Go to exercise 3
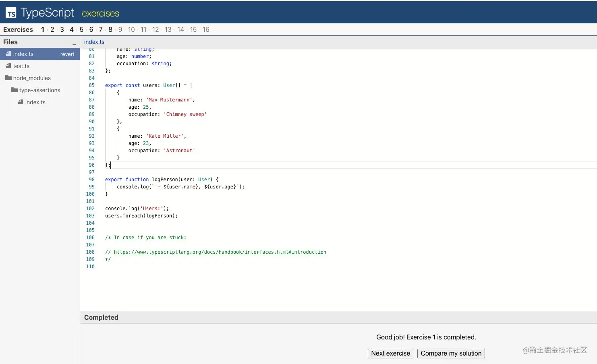 62,29
